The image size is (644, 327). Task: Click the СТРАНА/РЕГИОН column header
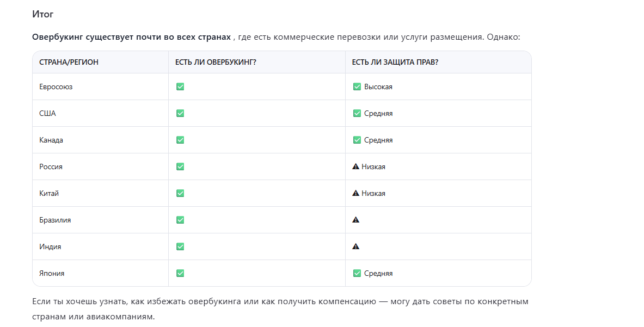point(69,62)
